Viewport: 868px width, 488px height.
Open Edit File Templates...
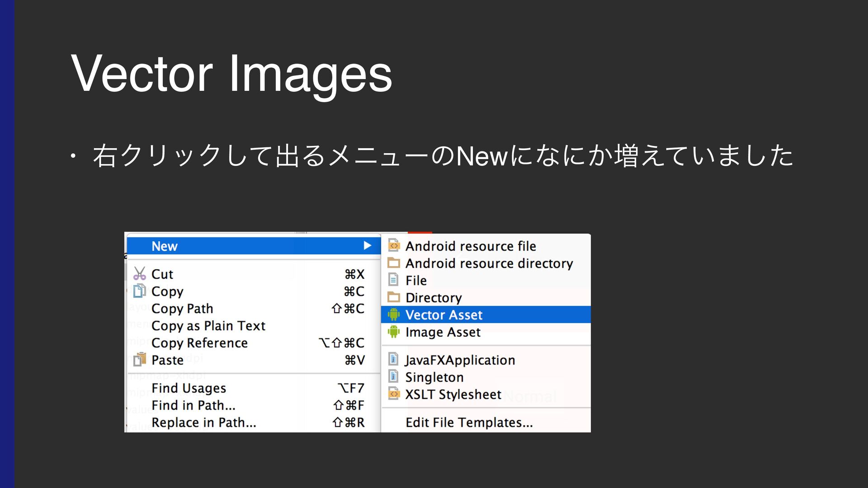486,422
